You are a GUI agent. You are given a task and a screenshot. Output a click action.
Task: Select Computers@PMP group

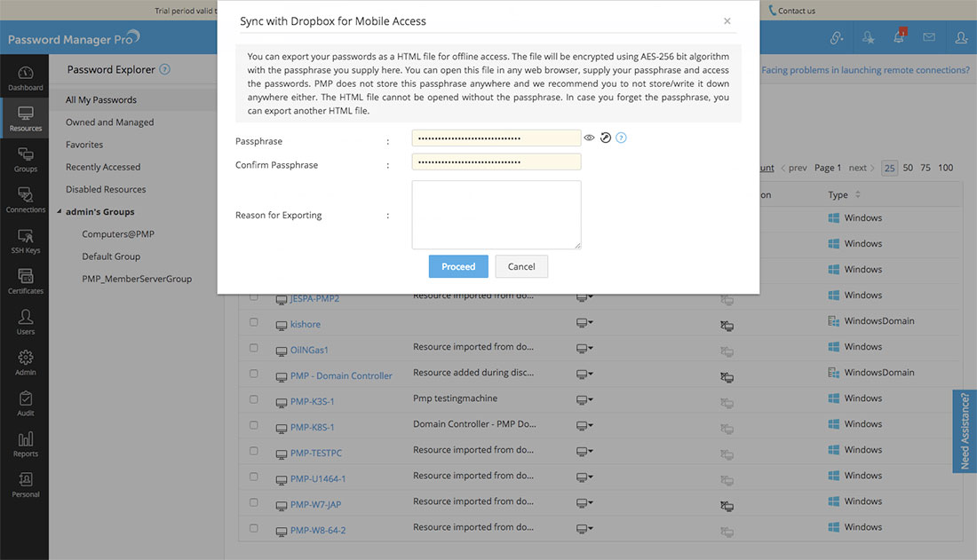pyautogui.click(x=118, y=234)
